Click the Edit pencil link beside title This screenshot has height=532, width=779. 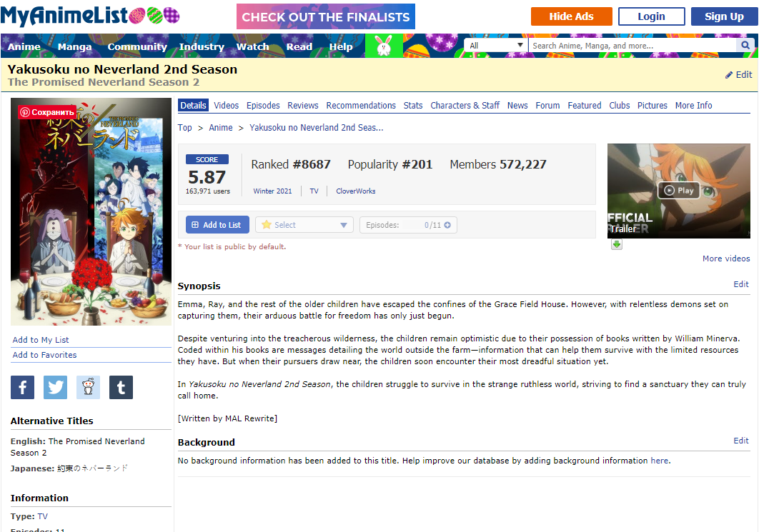pyautogui.click(x=738, y=74)
